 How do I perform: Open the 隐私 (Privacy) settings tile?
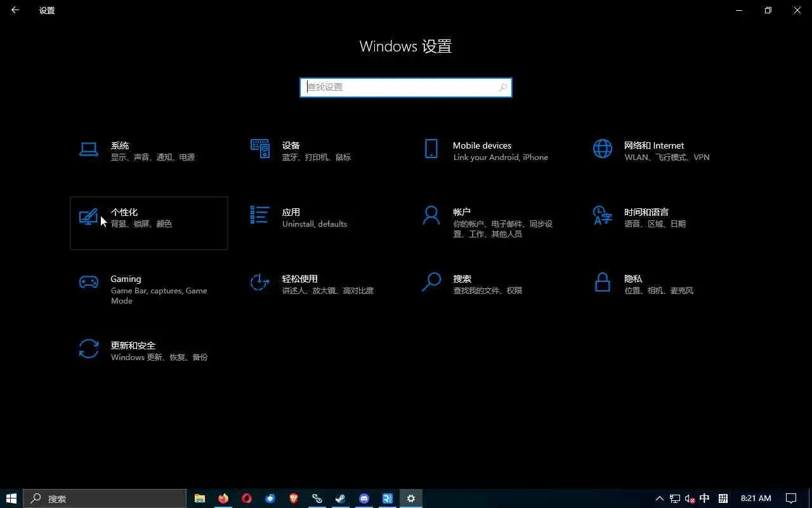pyautogui.click(x=662, y=290)
